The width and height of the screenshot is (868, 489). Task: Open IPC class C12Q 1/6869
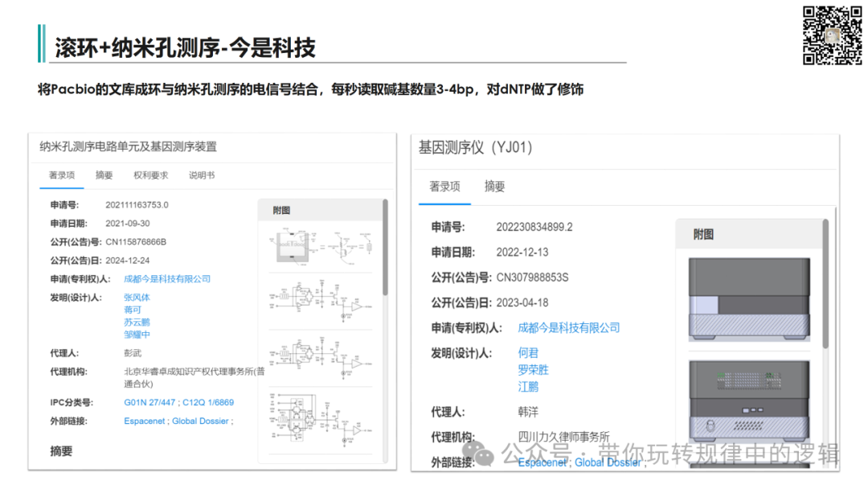click(x=208, y=403)
